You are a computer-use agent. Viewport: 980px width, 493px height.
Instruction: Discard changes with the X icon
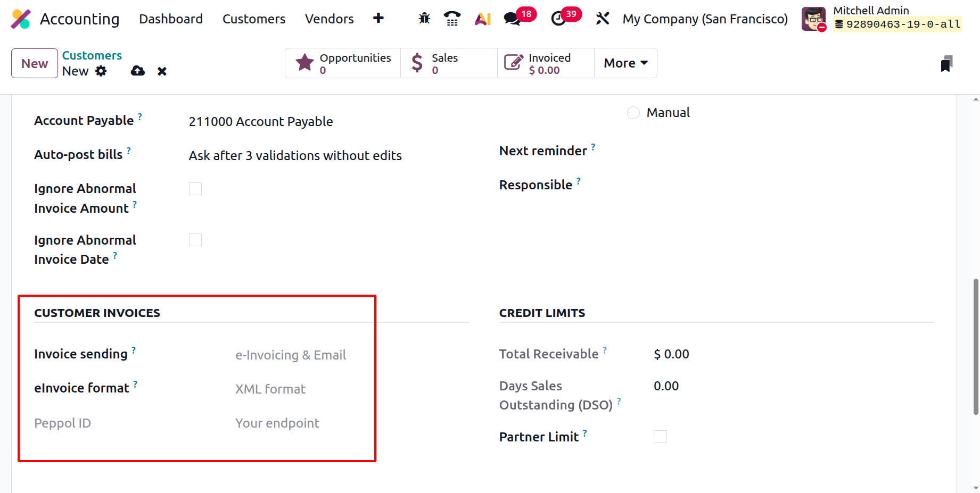(162, 71)
